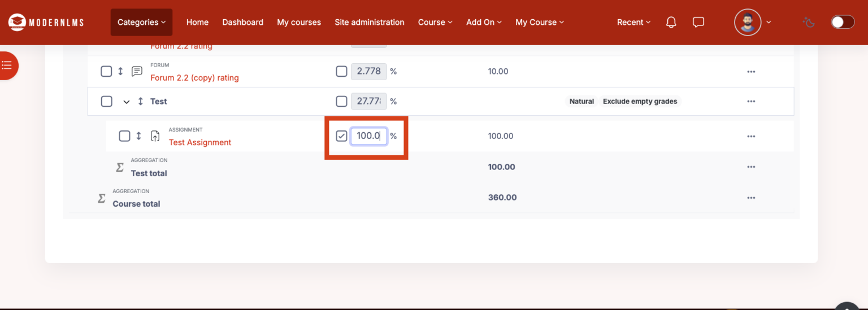Viewport: 868px width, 310px height.
Task: Click the Course total label
Action: pyautogui.click(x=136, y=204)
